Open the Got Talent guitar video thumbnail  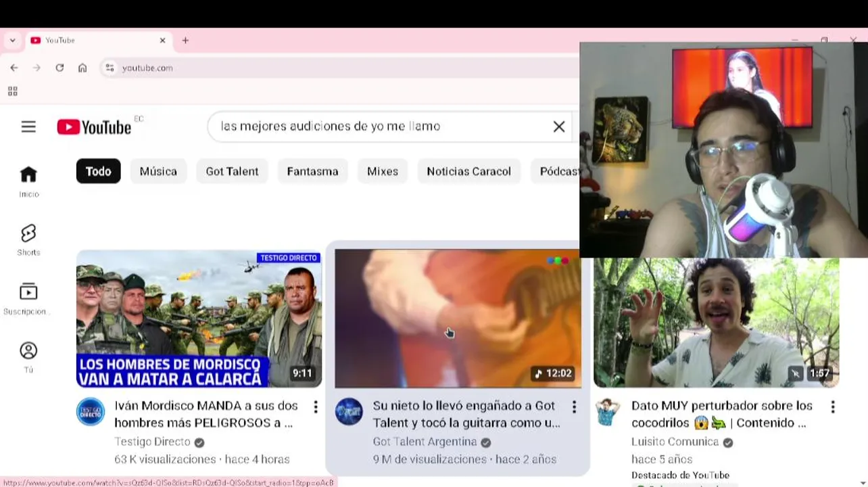tap(458, 319)
